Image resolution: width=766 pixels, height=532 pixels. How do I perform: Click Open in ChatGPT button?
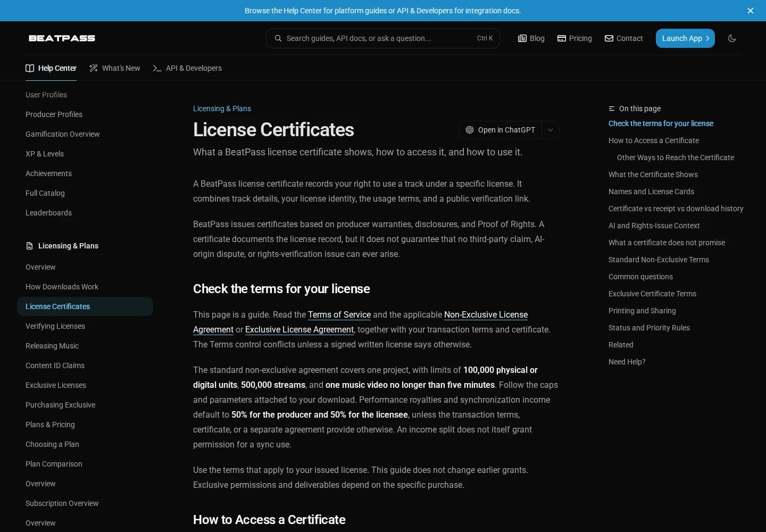500,130
